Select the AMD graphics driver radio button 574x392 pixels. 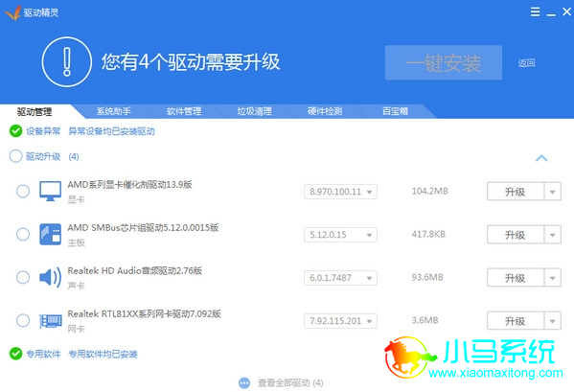(x=23, y=191)
